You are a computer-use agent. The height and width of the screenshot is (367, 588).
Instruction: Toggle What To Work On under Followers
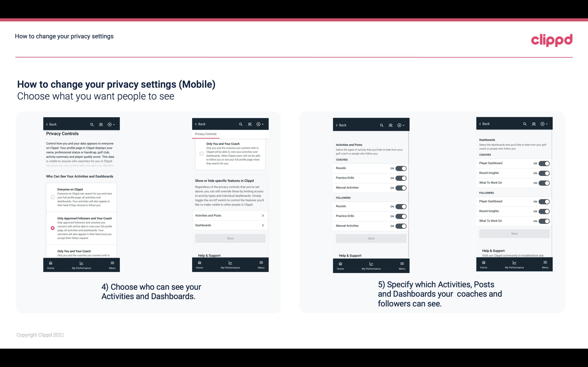point(544,221)
